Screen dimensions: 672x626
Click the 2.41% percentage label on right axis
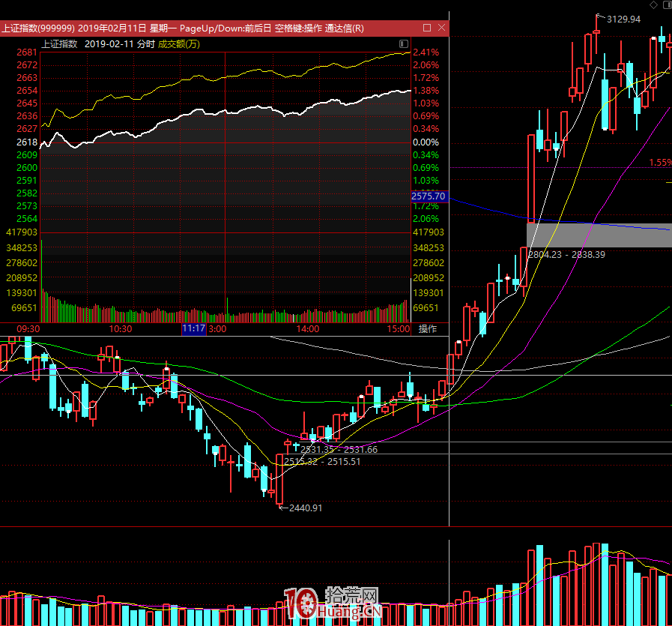[426, 52]
